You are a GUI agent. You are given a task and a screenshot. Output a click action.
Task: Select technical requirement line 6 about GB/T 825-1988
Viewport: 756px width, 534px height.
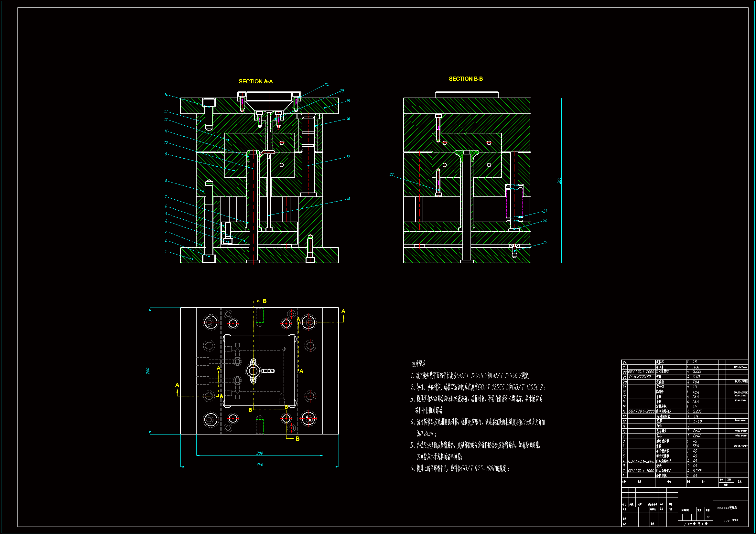click(x=460, y=468)
